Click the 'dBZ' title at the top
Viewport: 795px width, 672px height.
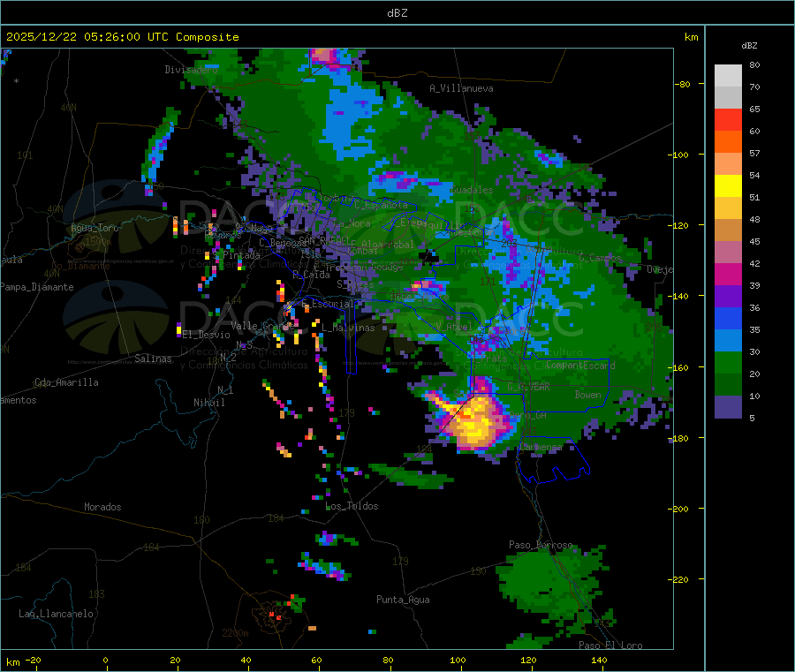(397, 13)
